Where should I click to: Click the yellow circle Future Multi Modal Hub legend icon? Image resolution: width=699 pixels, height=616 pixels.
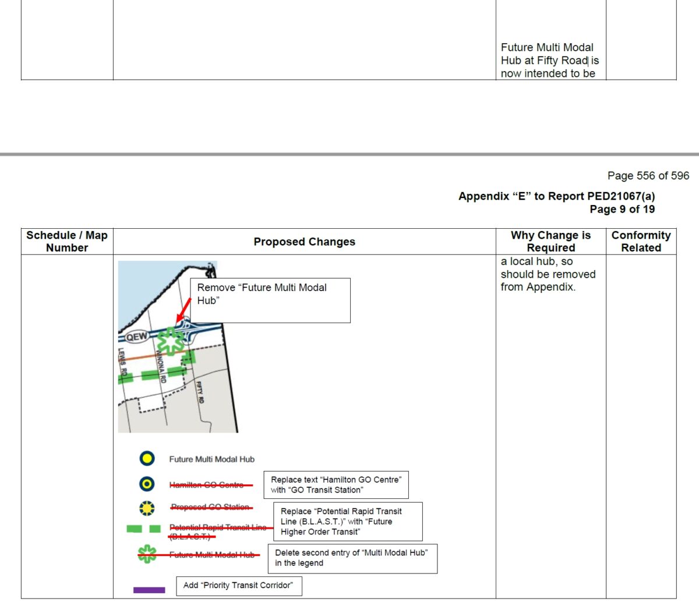click(147, 459)
